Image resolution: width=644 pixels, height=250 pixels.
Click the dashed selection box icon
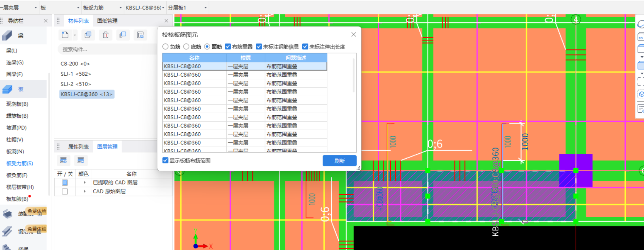640,81
